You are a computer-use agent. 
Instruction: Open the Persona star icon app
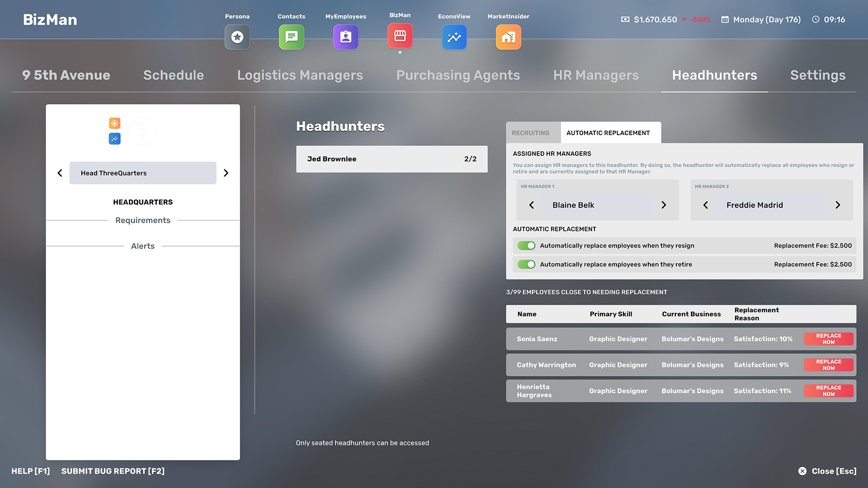(x=237, y=37)
